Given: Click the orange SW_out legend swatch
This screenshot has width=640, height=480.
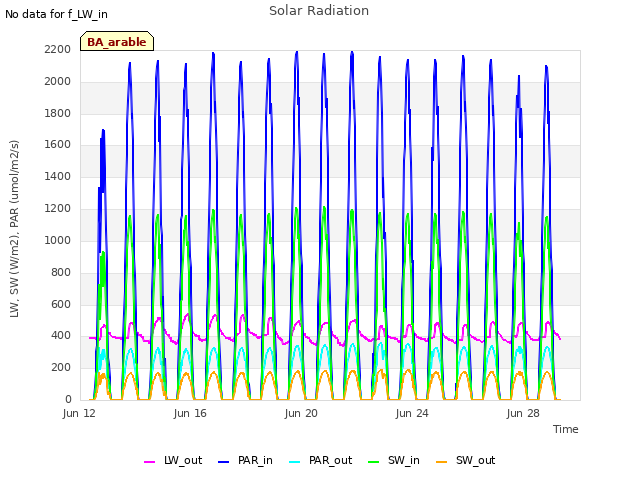Looking at the screenshot, I should coord(441,462).
